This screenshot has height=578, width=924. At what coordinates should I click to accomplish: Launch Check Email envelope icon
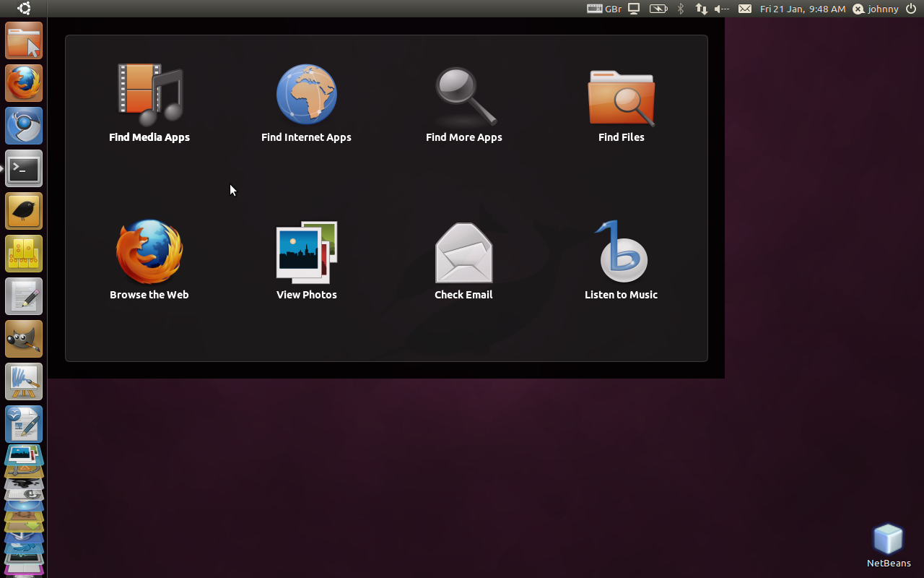(x=464, y=252)
